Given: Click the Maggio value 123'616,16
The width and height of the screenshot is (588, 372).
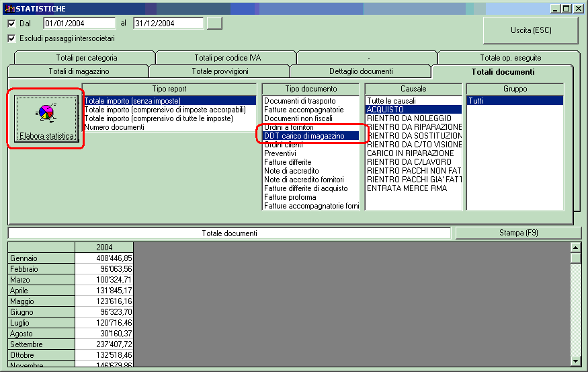Looking at the screenshot, I should point(104,301).
